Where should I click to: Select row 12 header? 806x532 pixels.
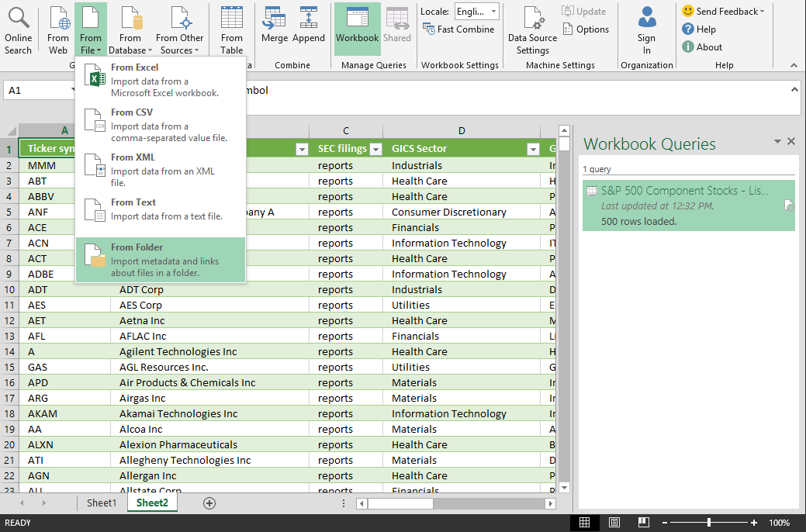click(x=9, y=320)
